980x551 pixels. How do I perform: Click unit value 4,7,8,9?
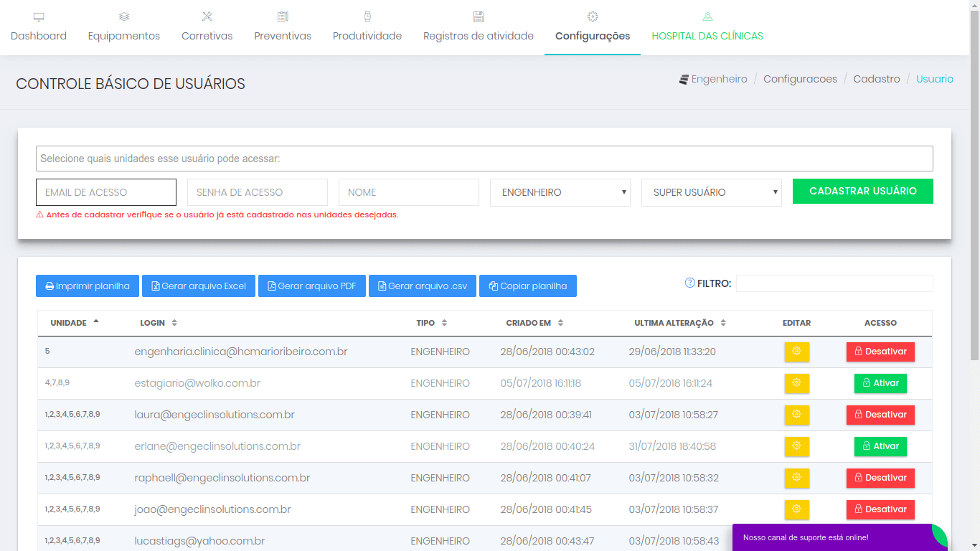[57, 382]
